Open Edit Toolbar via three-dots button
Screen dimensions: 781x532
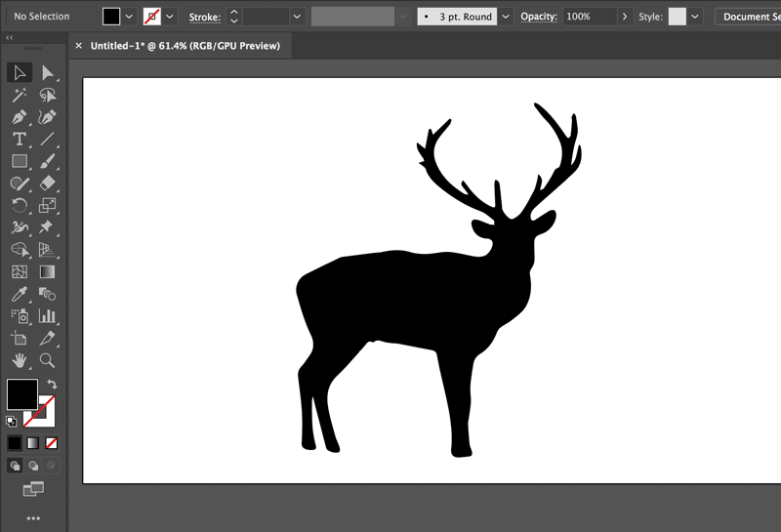33,518
